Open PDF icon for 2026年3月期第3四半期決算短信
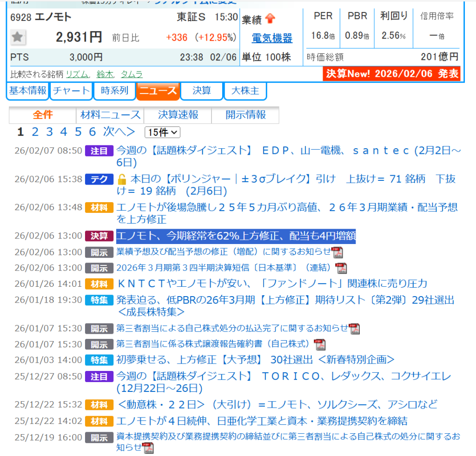This screenshot has width=476, height=456. [342, 268]
